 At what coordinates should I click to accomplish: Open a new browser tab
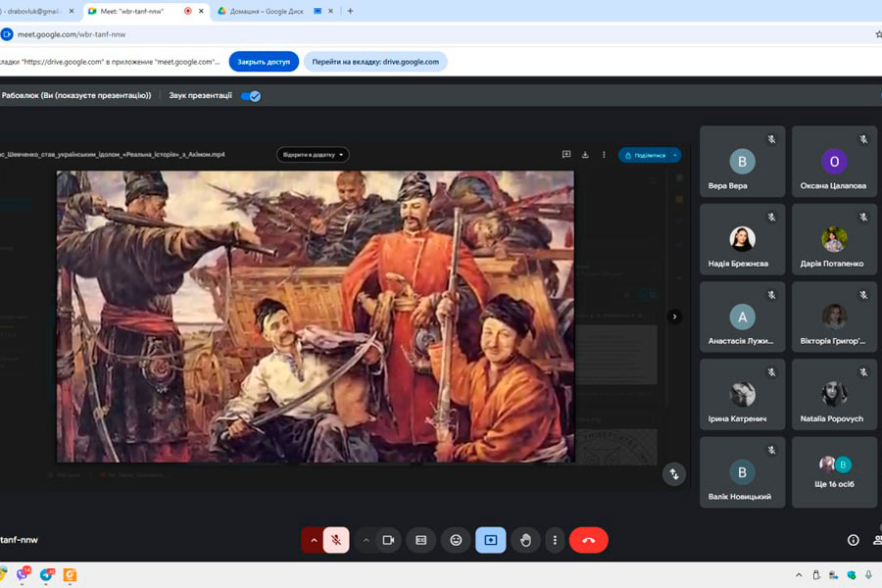coord(350,11)
